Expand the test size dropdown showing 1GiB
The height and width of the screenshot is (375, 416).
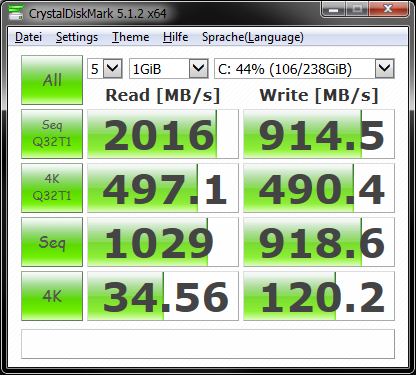pyautogui.click(x=198, y=69)
